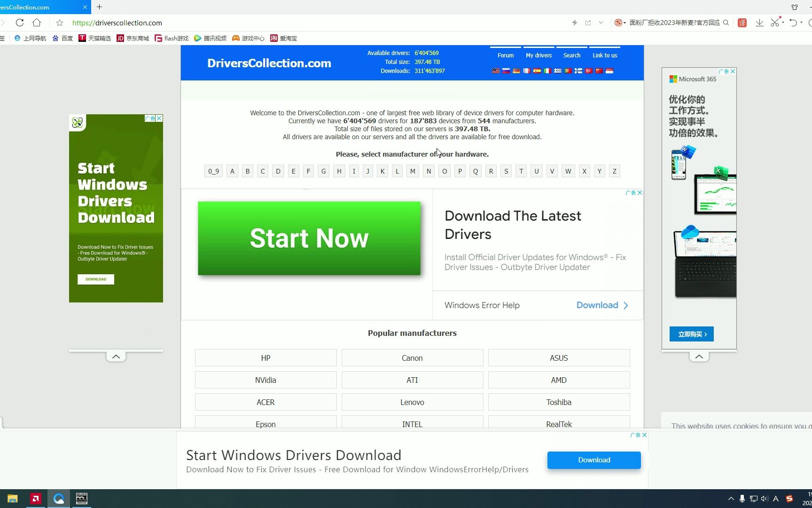The height and width of the screenshot is (508, 812).
Task: Reload the page with the refresh icon
Action: click(x=19, y=23)
